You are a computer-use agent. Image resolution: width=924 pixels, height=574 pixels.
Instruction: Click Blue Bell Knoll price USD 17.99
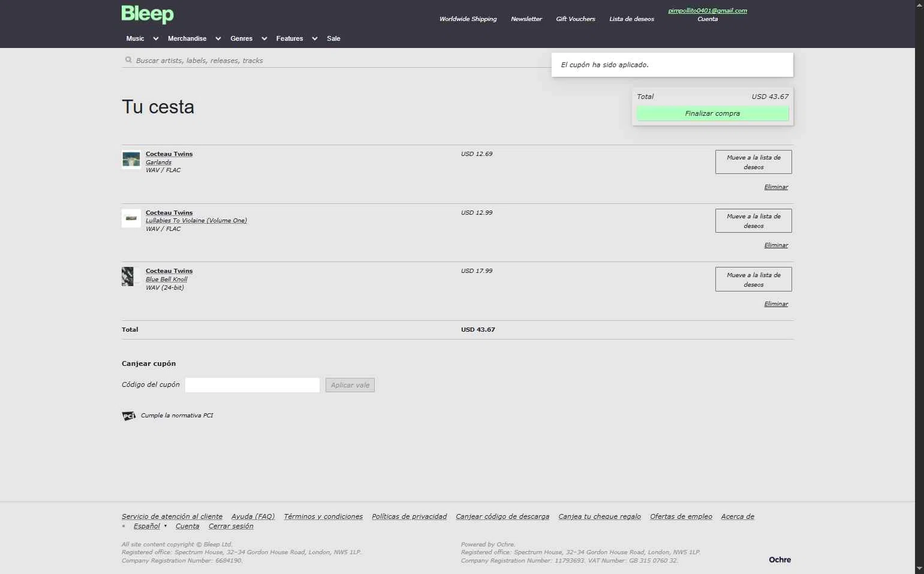(x=477, y=271)
